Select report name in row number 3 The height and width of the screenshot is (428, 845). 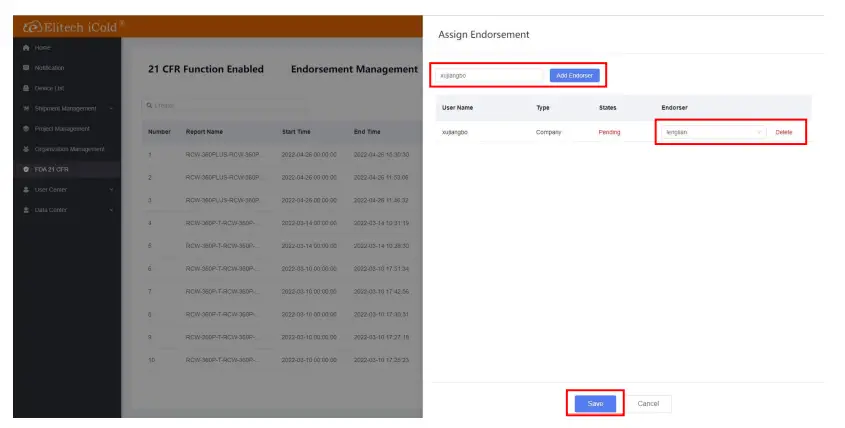(223, 200)
